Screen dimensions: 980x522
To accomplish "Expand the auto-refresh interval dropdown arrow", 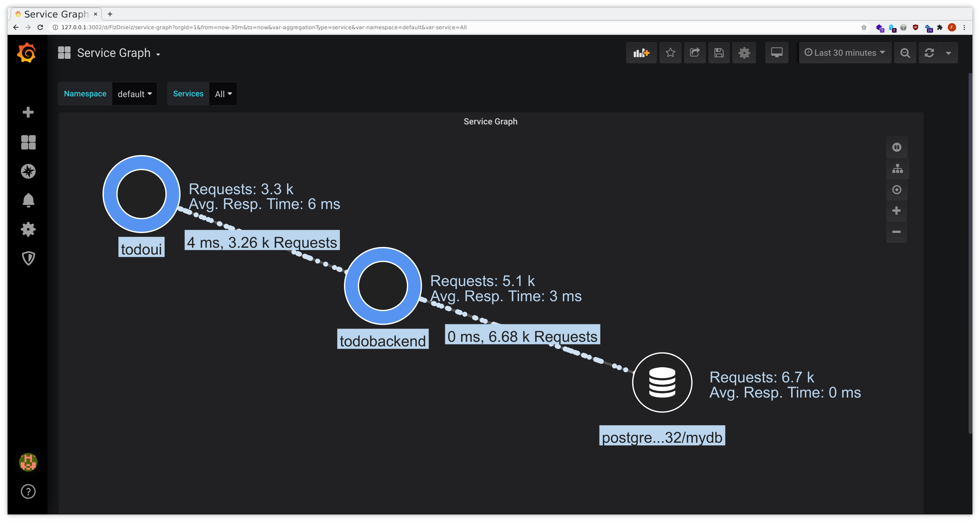I will coord(948,53).
